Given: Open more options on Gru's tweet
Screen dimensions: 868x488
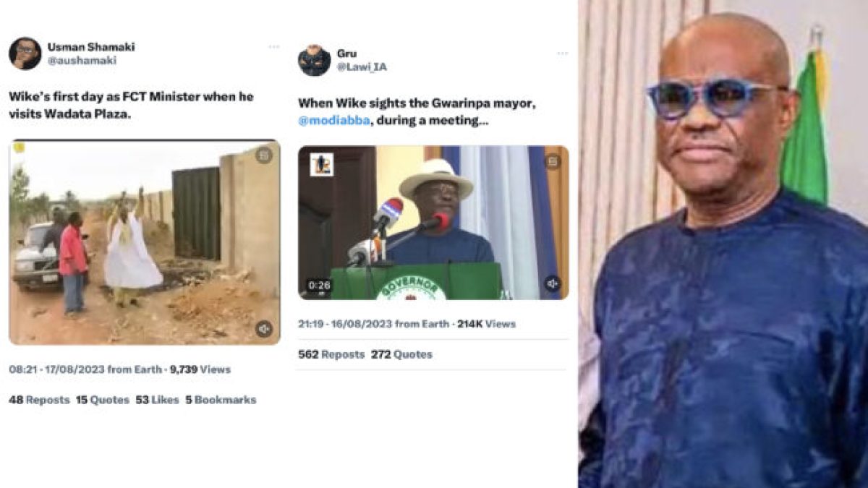Looking at the screenshot, I should 562,53.
